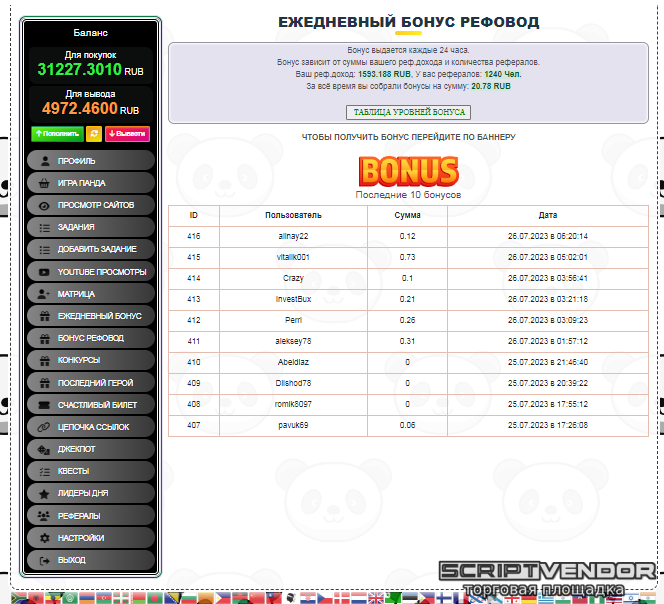Screen dimensions: 664x604
Task: Click the star icon for Лидеры дня
Action: point(44,493)
